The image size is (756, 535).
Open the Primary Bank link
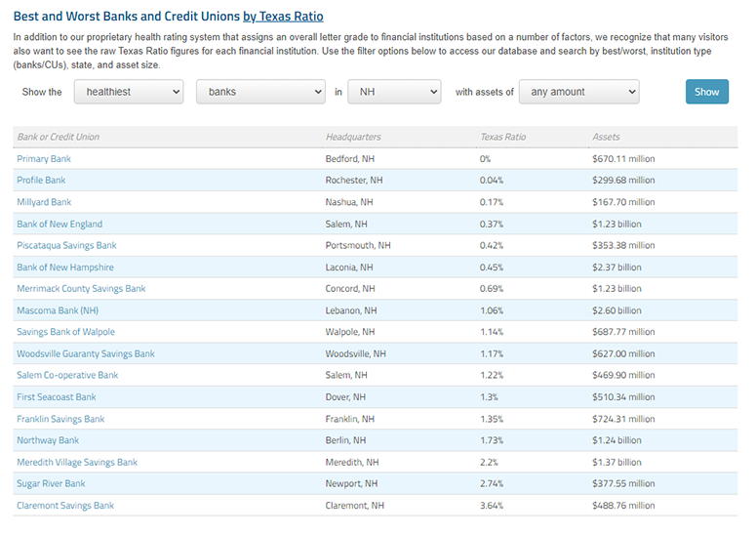pyautogui.click(x=44, y=159)
